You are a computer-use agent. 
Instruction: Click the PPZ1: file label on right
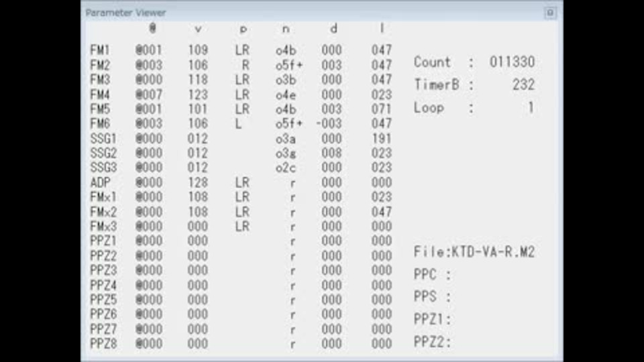pos(433,319)
